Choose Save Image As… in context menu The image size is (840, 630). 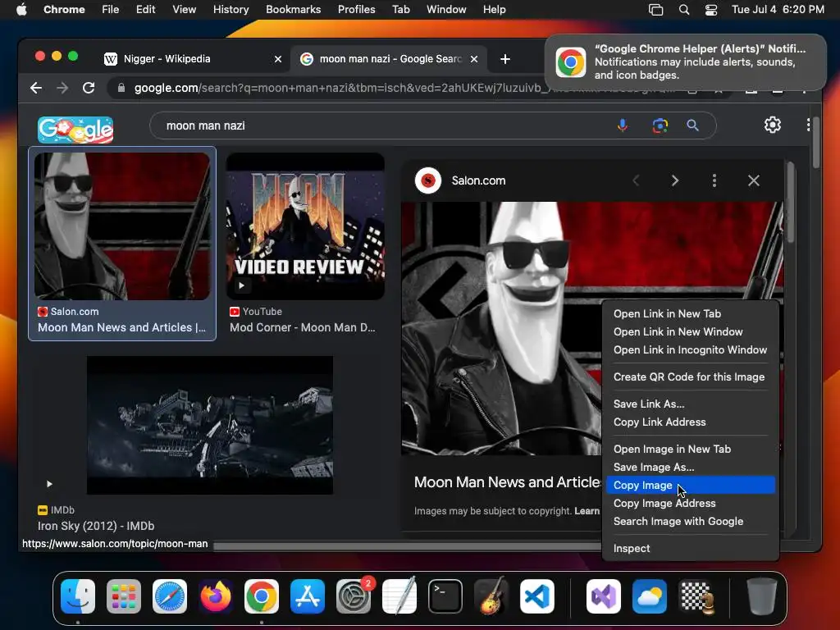(x=691, y=467)
